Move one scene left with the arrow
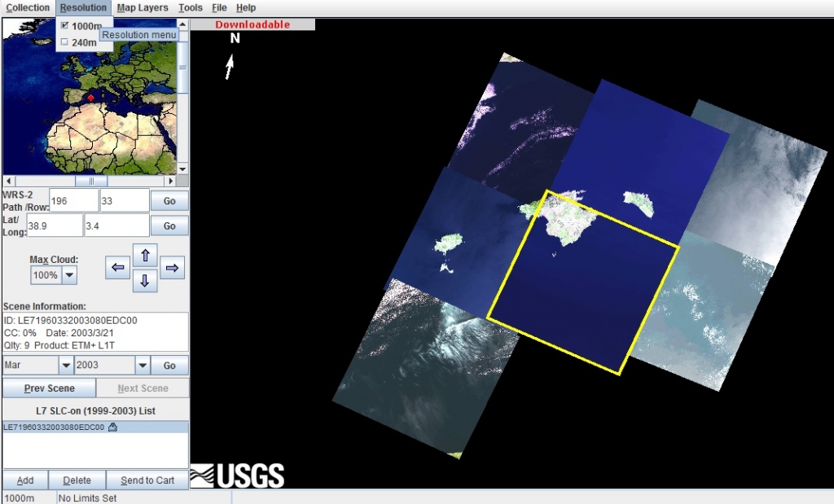834x504 pixels. 118,267
